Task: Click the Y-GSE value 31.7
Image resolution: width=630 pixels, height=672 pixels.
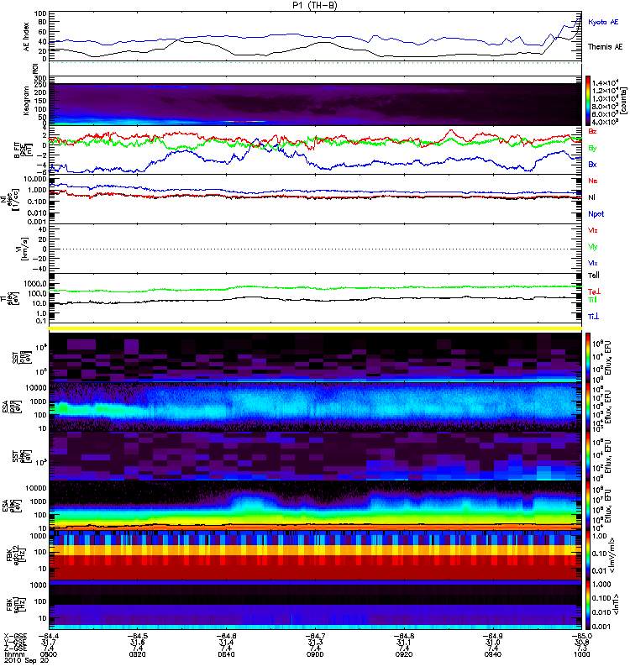Action: point(49,643)
